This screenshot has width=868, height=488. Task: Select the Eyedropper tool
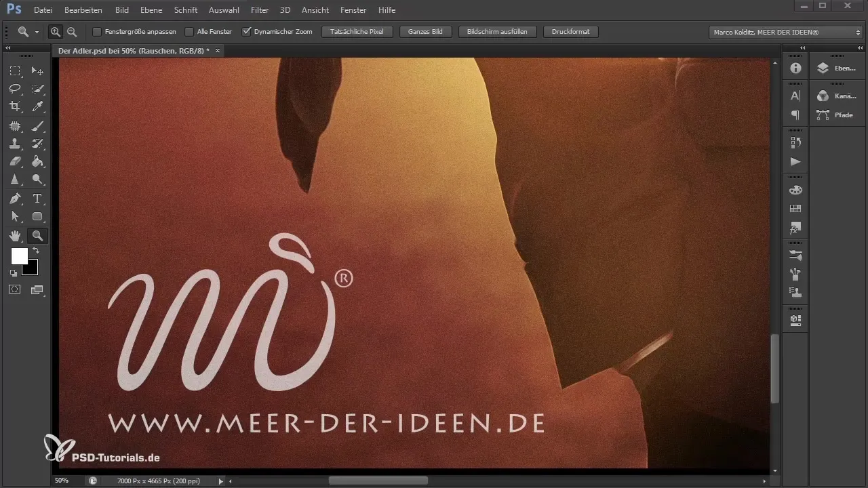pos(38,106)
